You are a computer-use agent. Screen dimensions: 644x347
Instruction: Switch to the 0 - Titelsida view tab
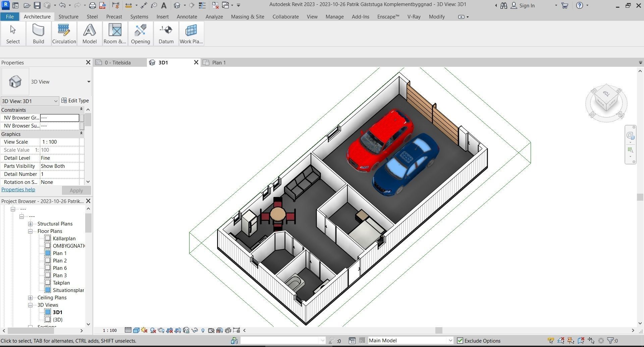pyautogui.click(x=117, y=62)
